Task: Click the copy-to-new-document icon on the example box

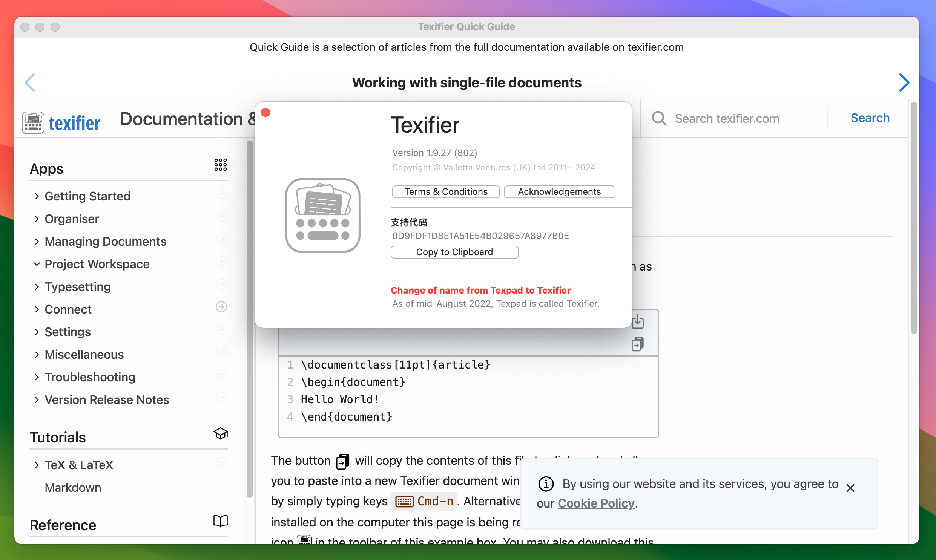Action: click(x=638, y=344)
